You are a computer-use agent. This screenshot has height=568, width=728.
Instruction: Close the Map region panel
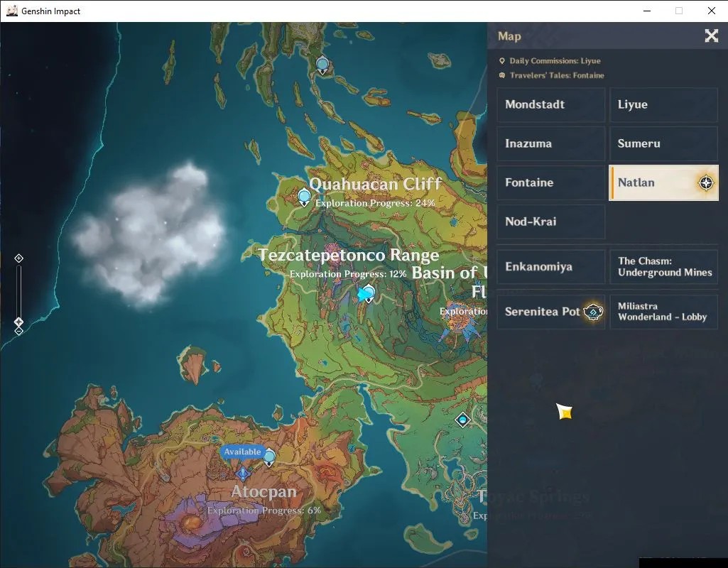click(711, 35)
